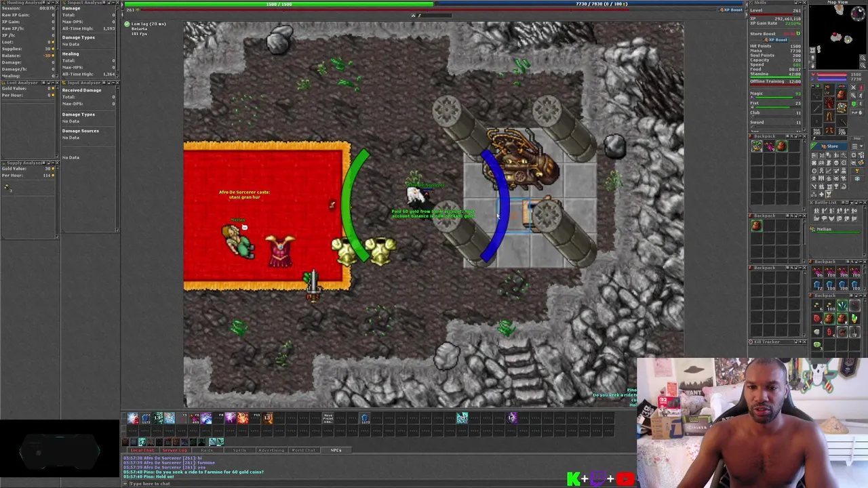Click the gear icon below the Store

(x=854, y=155)
